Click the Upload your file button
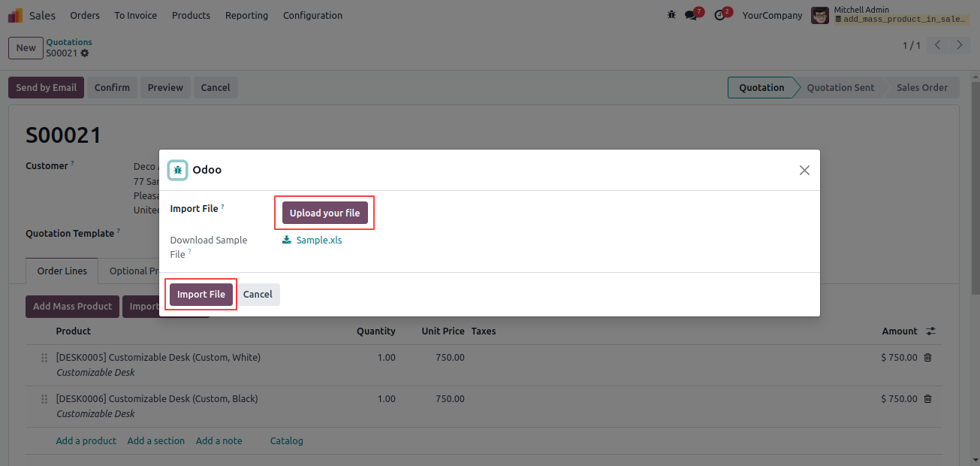 325,213
